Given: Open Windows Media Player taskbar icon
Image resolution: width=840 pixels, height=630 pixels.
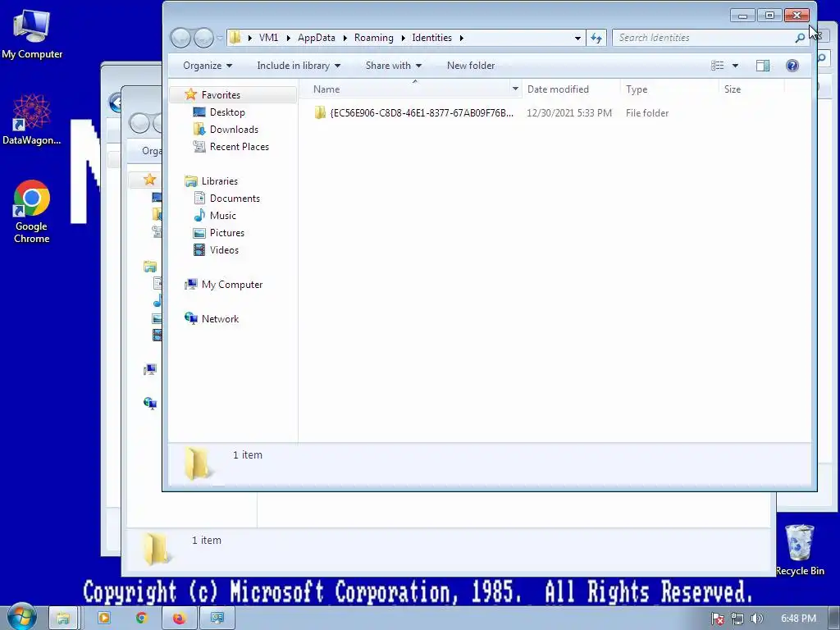Looking at the screenshot, I should (104, 618).
